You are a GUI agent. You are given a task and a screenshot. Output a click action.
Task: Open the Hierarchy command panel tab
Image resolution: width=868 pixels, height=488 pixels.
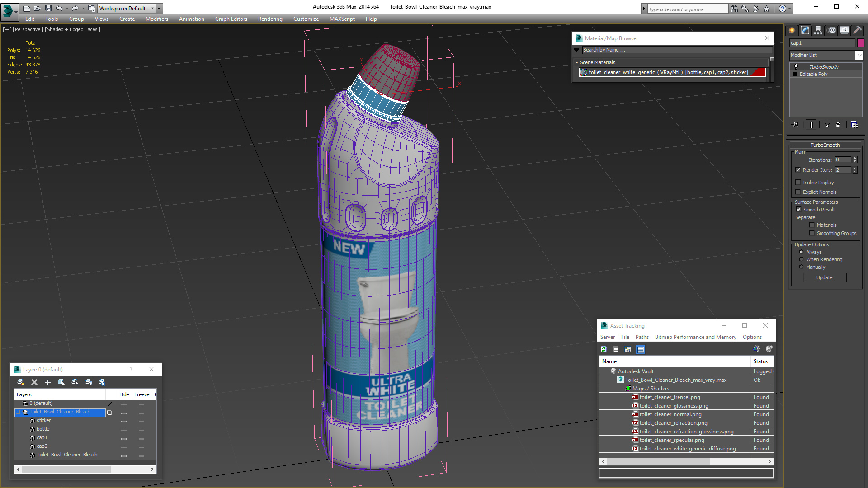coord(818,30)
